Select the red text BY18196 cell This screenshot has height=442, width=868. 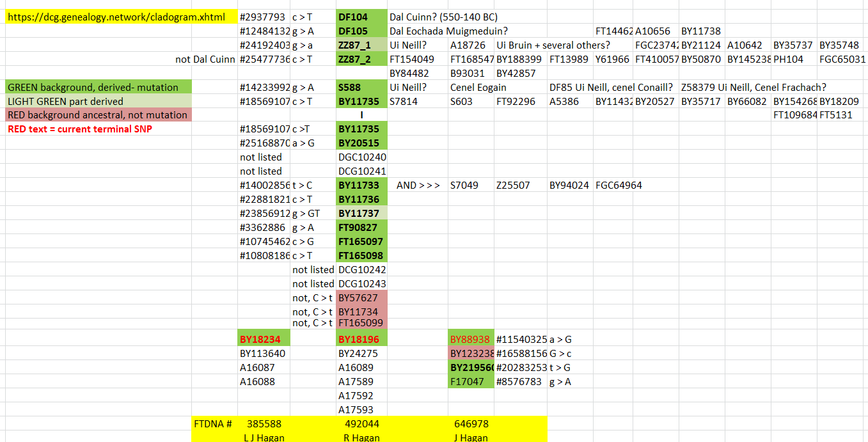tap(361, 339)
